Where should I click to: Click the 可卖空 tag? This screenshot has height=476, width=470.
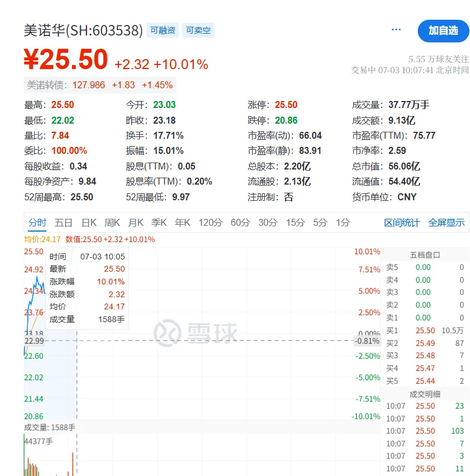point(198,31)
